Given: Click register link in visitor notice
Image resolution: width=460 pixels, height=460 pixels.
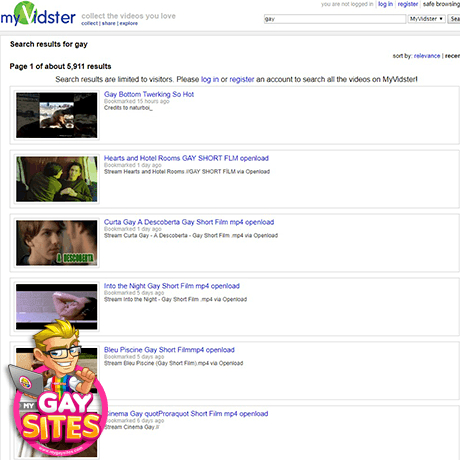Looking at the screenshot, I should [242, 79].
